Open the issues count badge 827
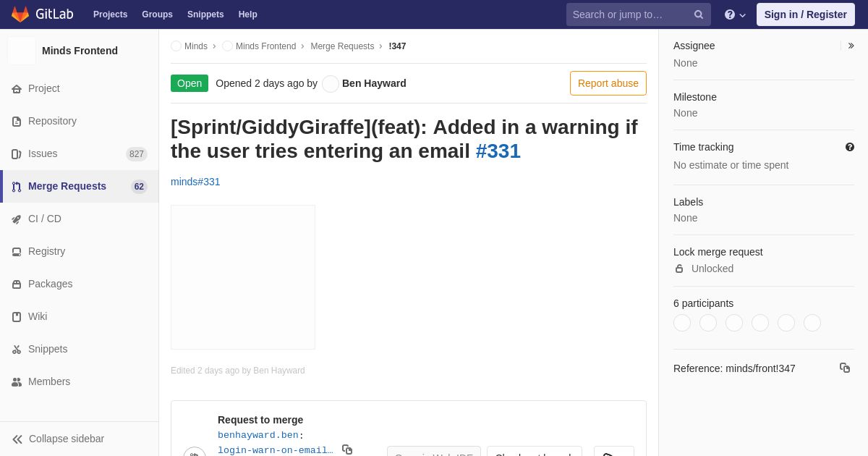Image resolution: width=868 pixels, height=456 pixels. tap(137, 154)
